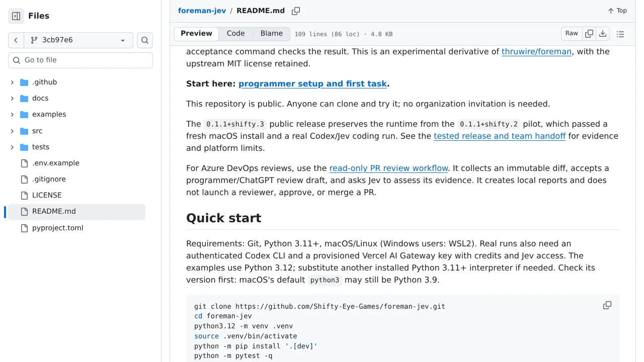Focus the Go to file input
The width and height of the screenshot is (644, 362).
pos(80,60)
